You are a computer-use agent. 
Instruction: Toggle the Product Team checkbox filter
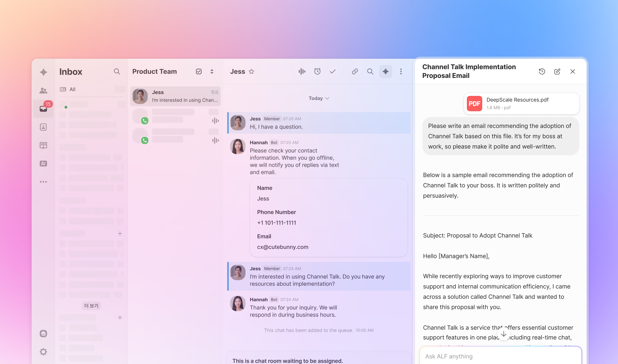[199, 72]
